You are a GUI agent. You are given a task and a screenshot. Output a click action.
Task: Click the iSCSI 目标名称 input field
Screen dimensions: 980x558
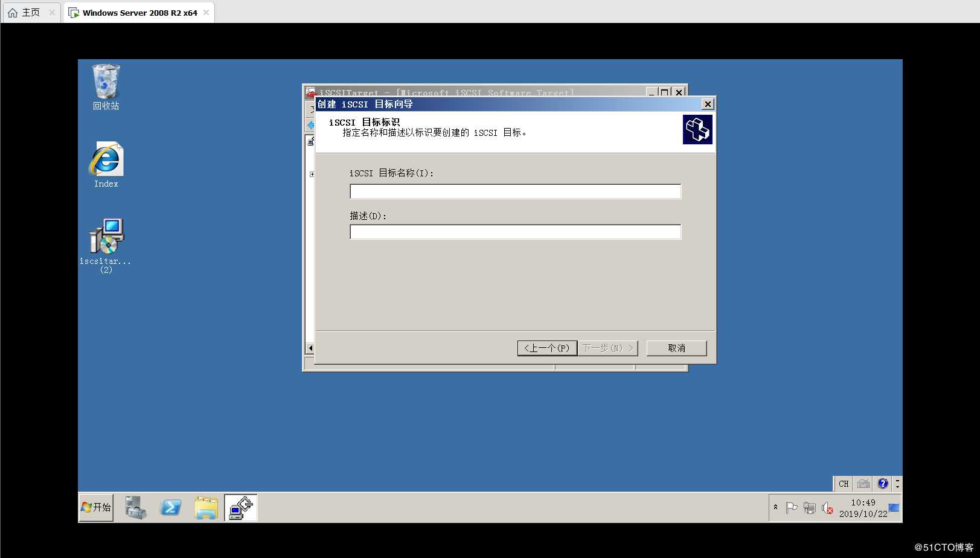pos(516,191)
